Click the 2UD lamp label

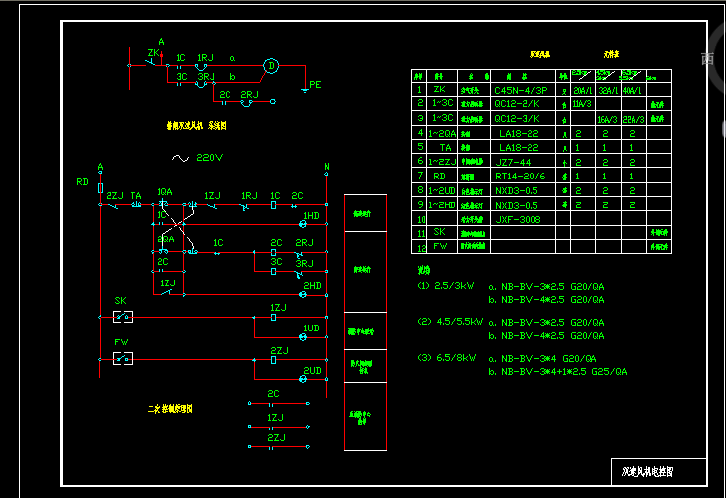point(313,371)
